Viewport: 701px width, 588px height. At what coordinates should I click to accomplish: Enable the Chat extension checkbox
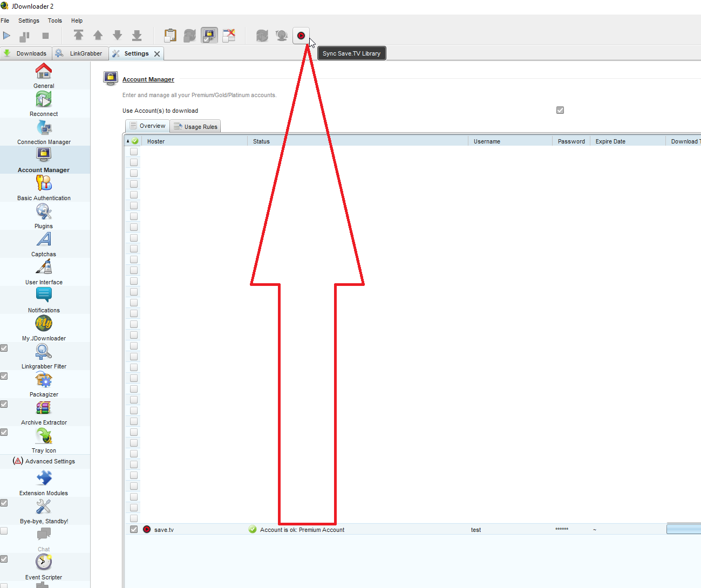point(4,531)
